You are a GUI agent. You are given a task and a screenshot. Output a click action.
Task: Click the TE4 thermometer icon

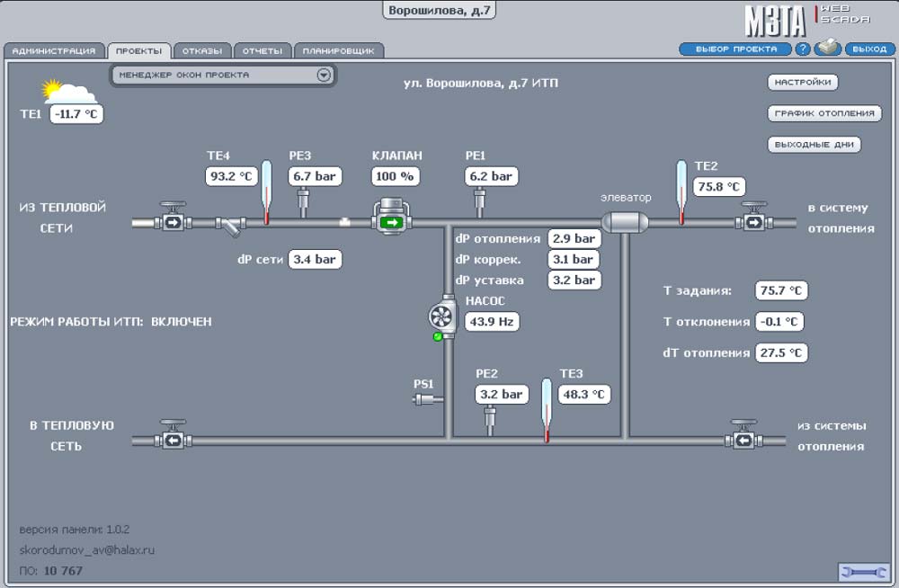(267, 192)
